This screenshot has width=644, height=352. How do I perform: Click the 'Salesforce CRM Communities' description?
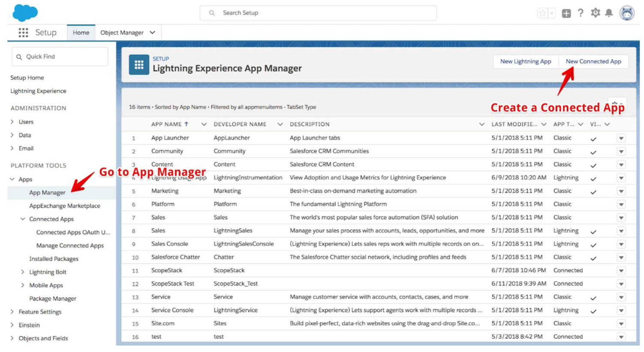point(329,151)
